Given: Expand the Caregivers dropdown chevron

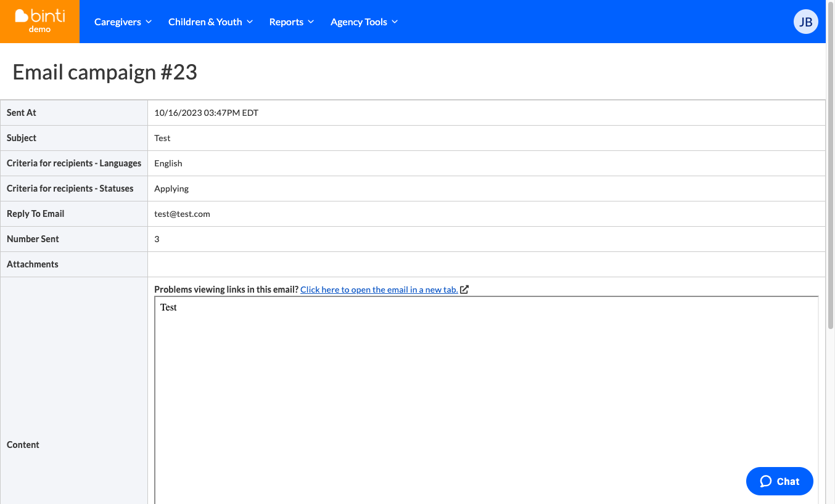Looking at the screenshot, I should point(149,22).
